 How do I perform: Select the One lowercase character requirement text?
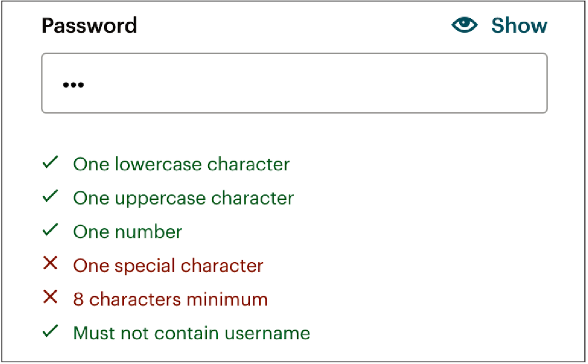coord(181,164)
